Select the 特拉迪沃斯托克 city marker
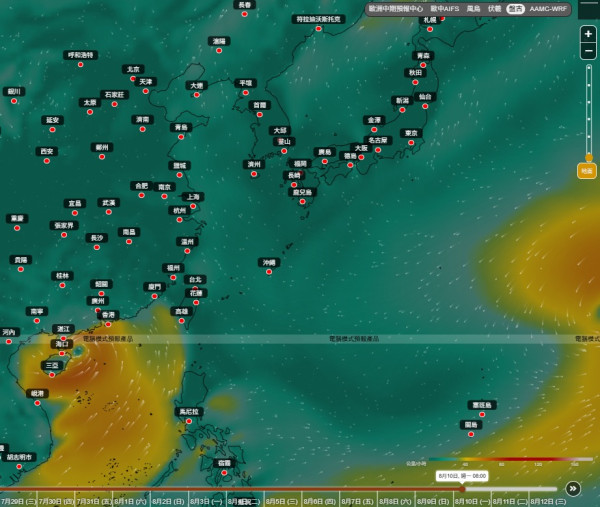The height and width of the screenshot is (507, 600). click(x=318, y=28)
